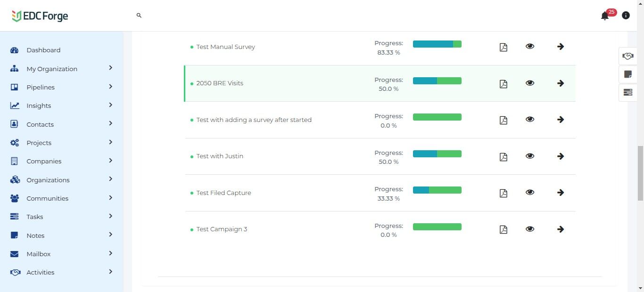Open PDF report for Test Filed Capture
Image resolution: width=644 pixels, height=292 pixels.
[x=504, y=193]
